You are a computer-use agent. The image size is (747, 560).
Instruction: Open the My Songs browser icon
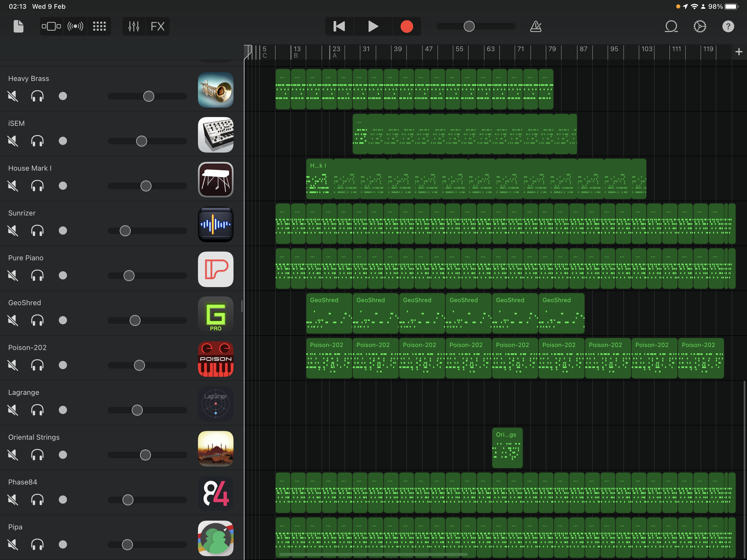18,26
